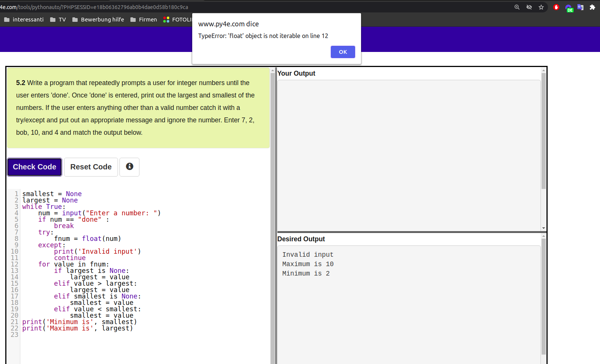This screenshot has height=364, width=600.
Task: Click the Check Code button
Action: pyautogui.click(x=34, y=167)
